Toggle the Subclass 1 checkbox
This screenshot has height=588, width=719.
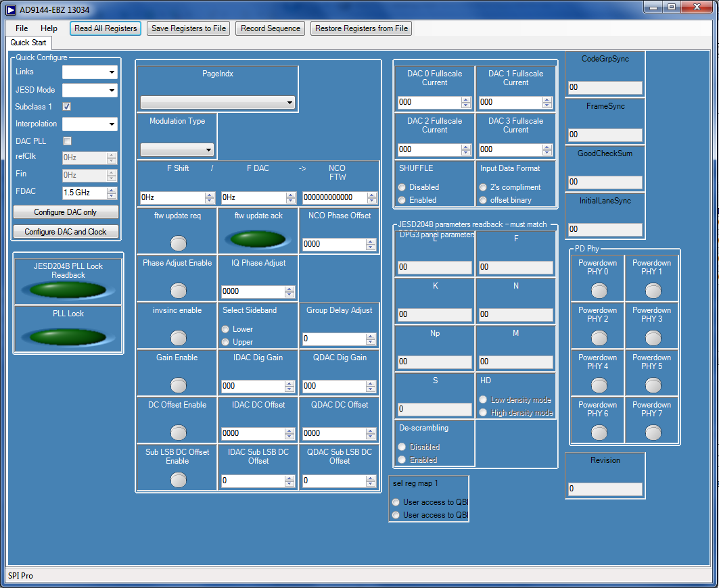[x=66, y=106]
